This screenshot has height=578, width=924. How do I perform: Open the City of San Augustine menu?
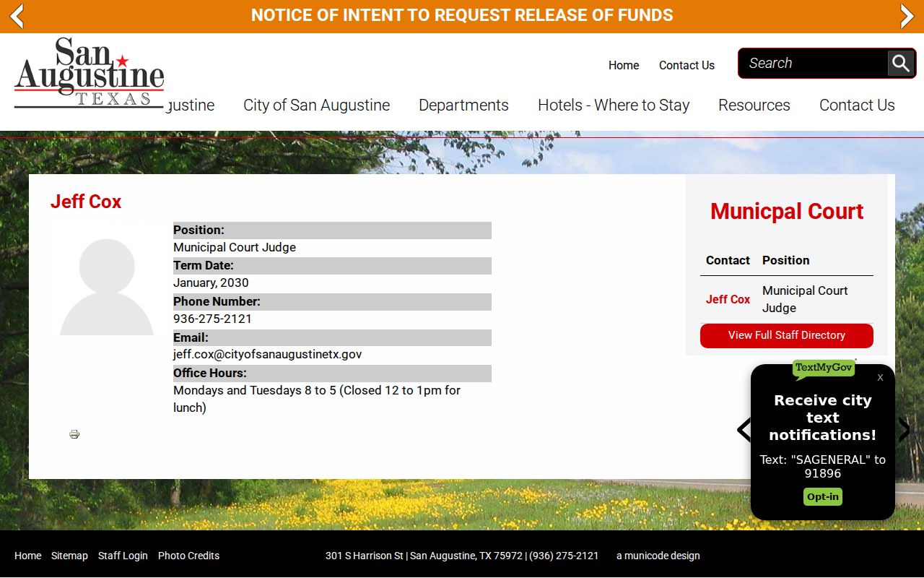pos(316,105)
